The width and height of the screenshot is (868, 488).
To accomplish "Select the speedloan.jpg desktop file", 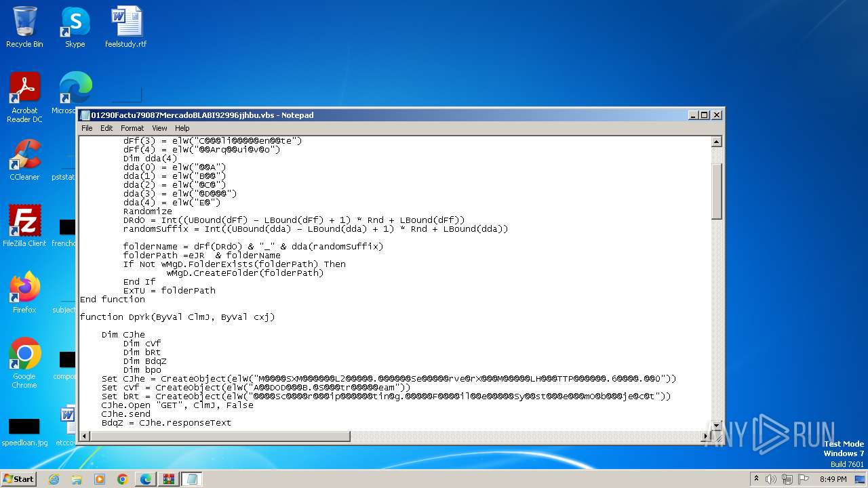I will click(24, 432).
